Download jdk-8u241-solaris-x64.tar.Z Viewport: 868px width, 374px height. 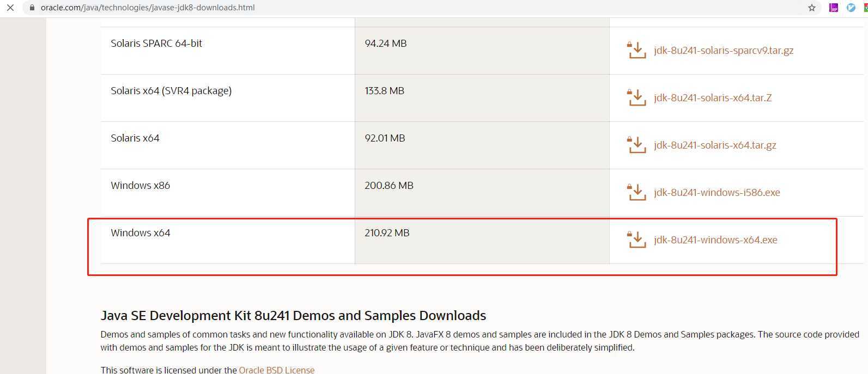pyautogui.click(x=712, y=98)
